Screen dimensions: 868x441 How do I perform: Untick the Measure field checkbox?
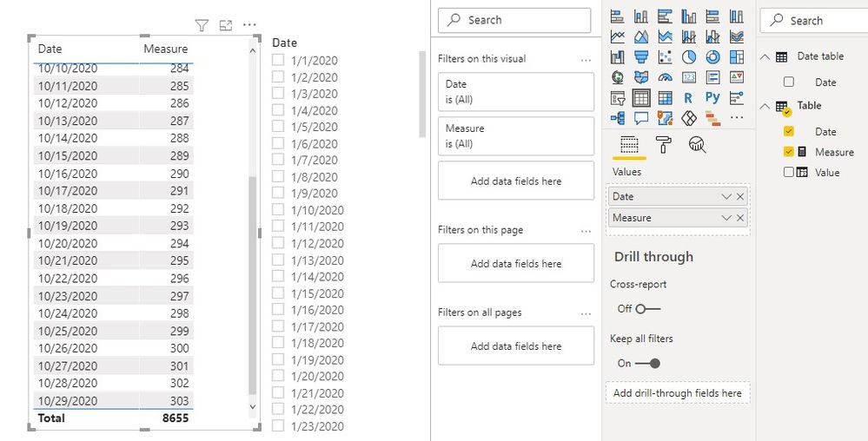[789, 152]
